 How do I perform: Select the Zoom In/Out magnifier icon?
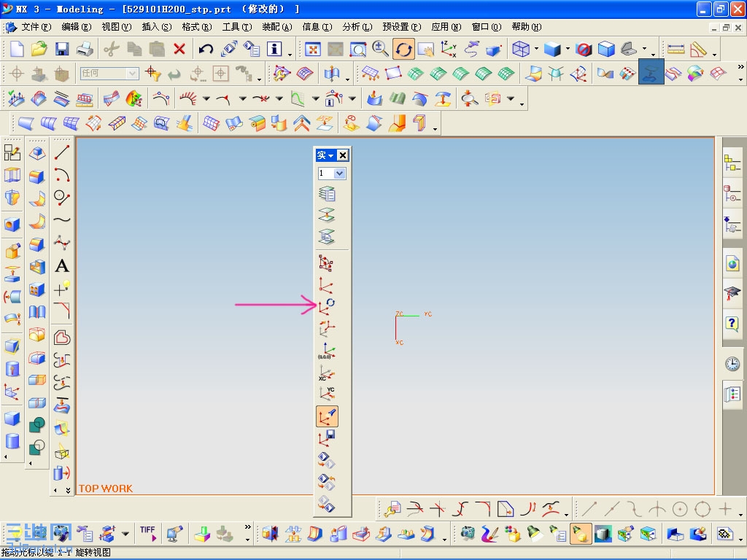point(381,49)
